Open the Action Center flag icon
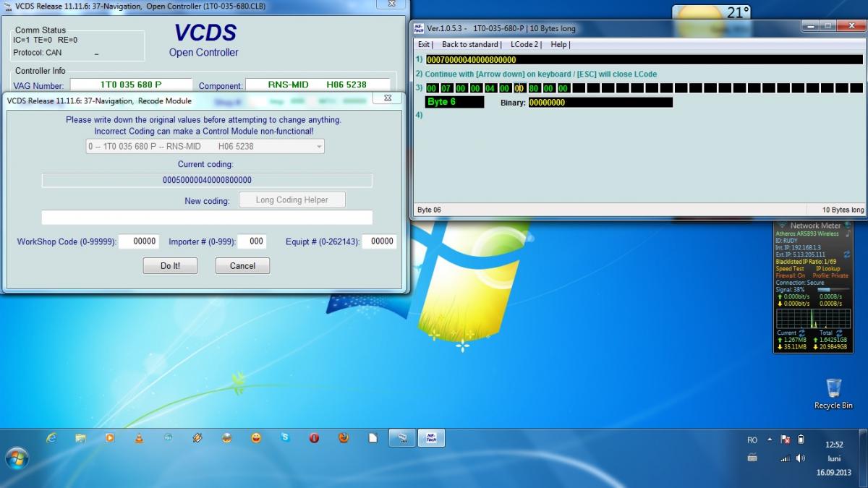Viewport: 868px width, 488px height. click(786, 440)
